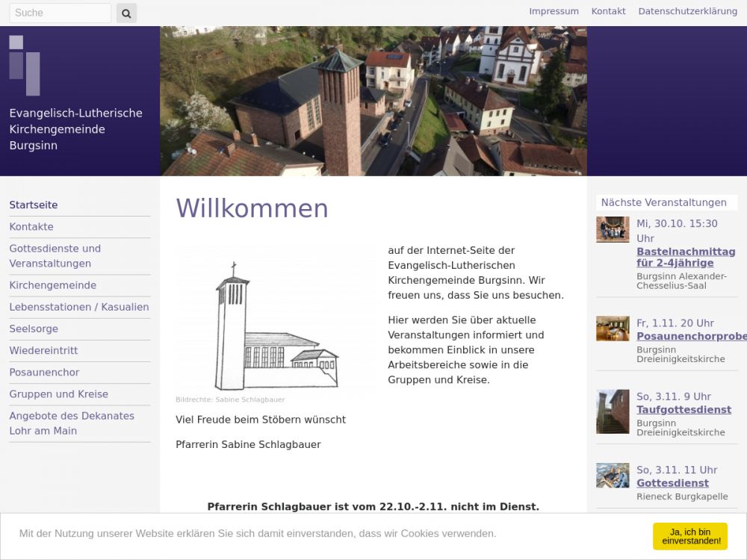Go to Angebote des Dekanates Lohr am Main
Screen dimensions: 747x560
pos(72,423)
